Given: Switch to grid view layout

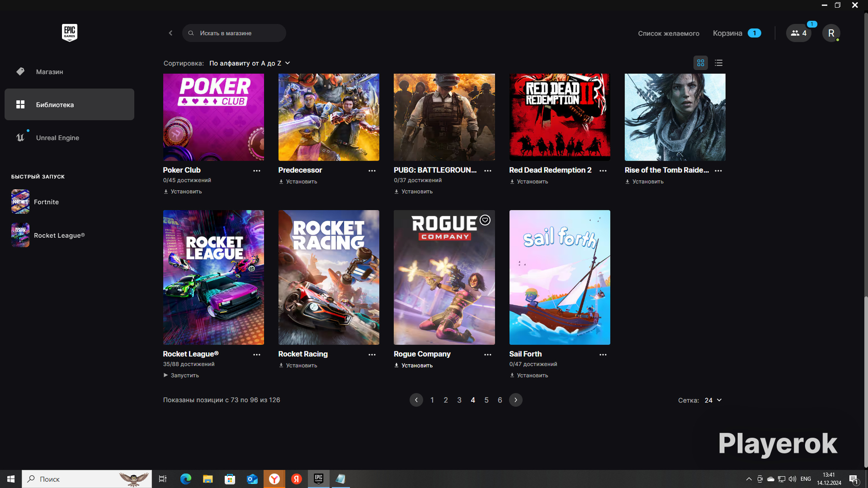Looking at the screenshot, I should [701, 63].
